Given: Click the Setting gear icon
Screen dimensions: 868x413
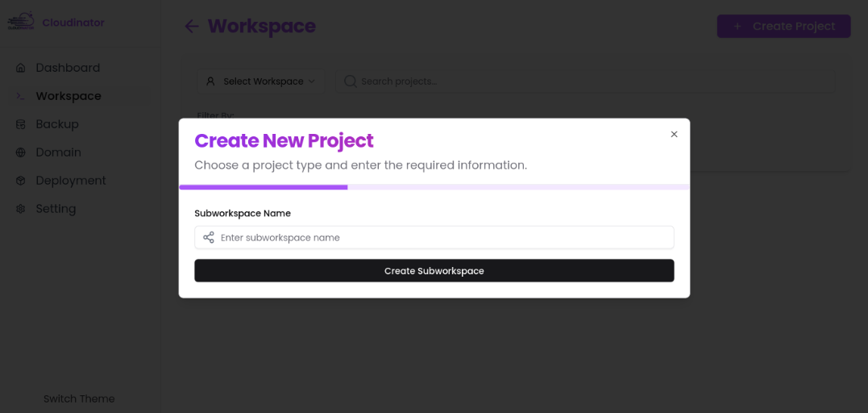Looking at the screenshot, I should coord(20,209).
